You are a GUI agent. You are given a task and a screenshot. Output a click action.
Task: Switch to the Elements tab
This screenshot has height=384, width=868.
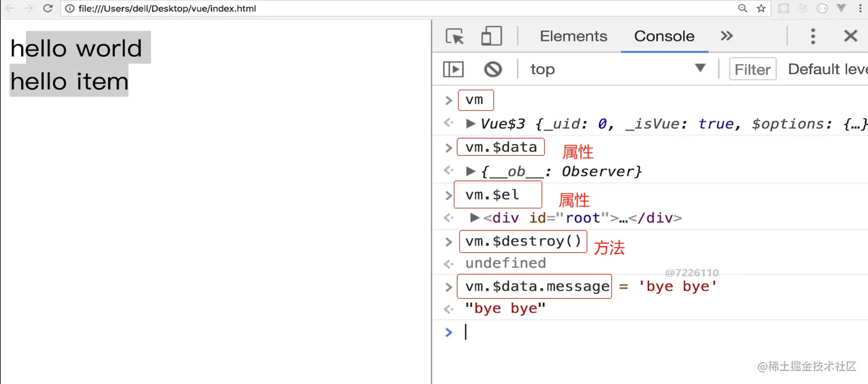573,36
